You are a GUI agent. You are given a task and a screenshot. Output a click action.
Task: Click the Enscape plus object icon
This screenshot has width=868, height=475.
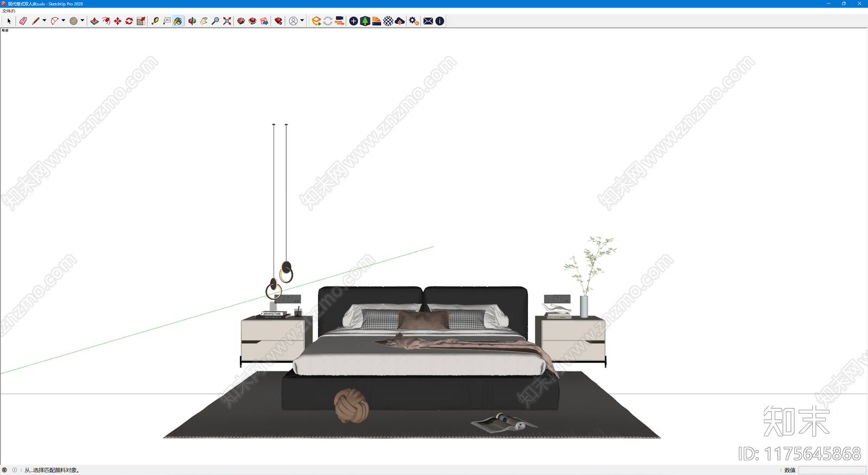point(353,21)
